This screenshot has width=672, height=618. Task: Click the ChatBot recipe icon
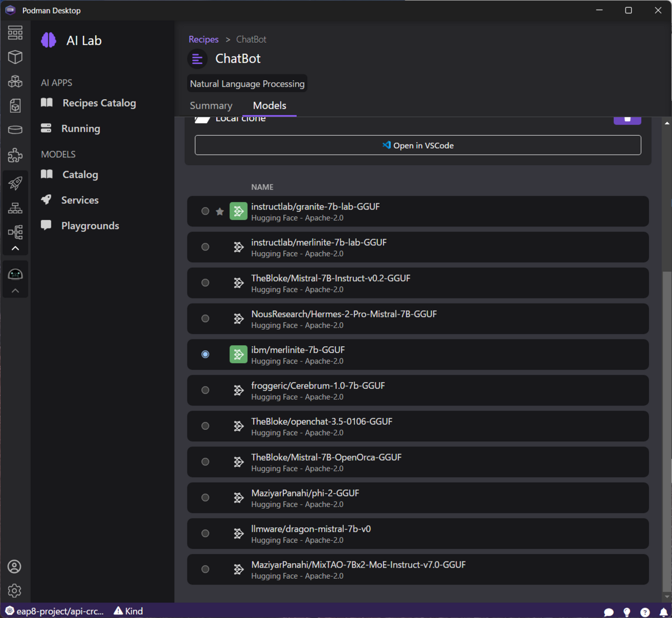pos(197,58)
